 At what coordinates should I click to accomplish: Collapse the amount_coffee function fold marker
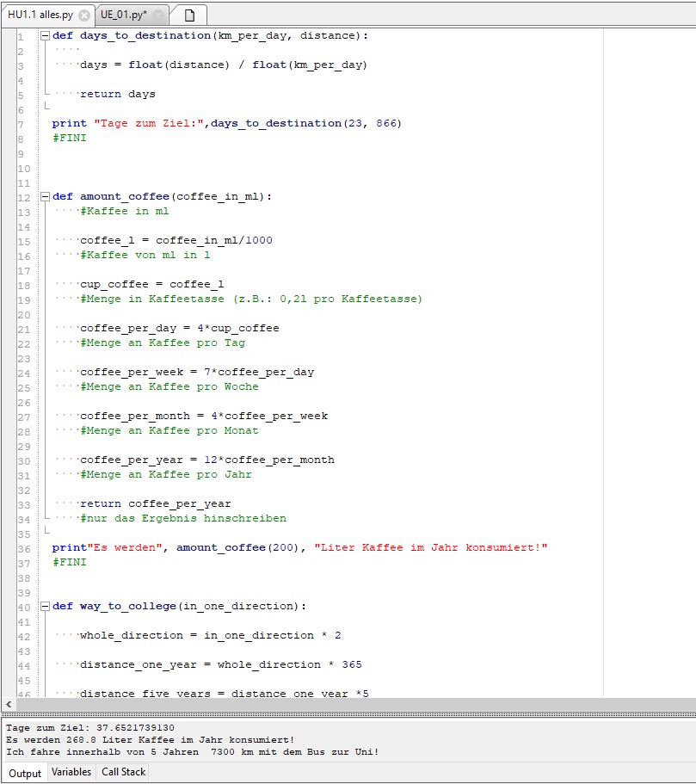(x=43, y=196)
